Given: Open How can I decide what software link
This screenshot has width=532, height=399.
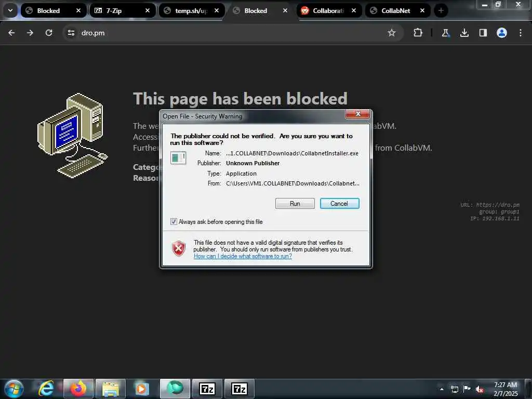Looking at the screenshot, I should pos(243,256).
